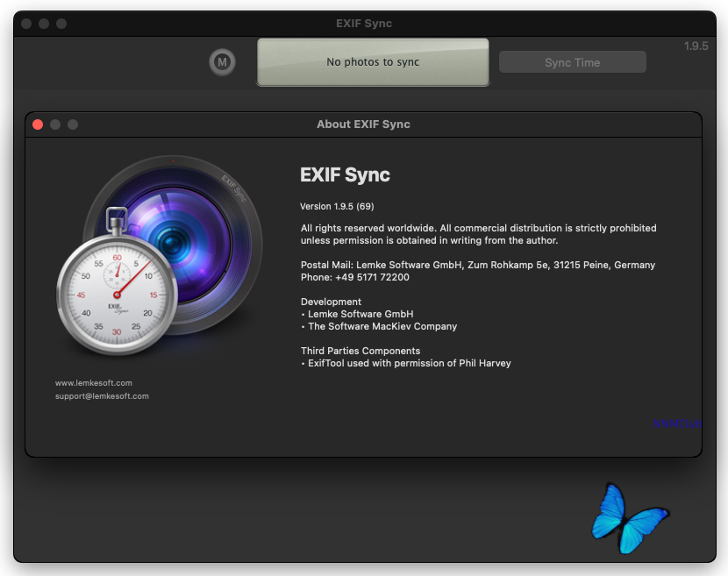Open the www.lemkesoft.com link

point(94,383)
